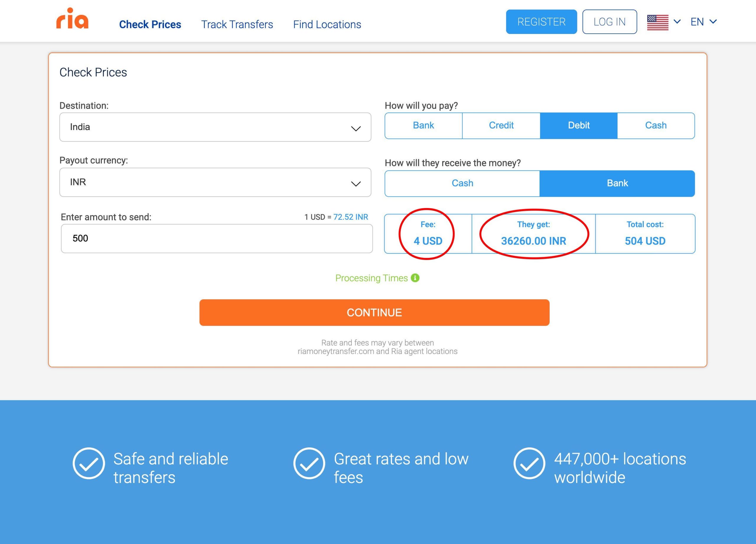Click the REGISTER button
This screenshot has width=756, height=544.
click(541, 22)
